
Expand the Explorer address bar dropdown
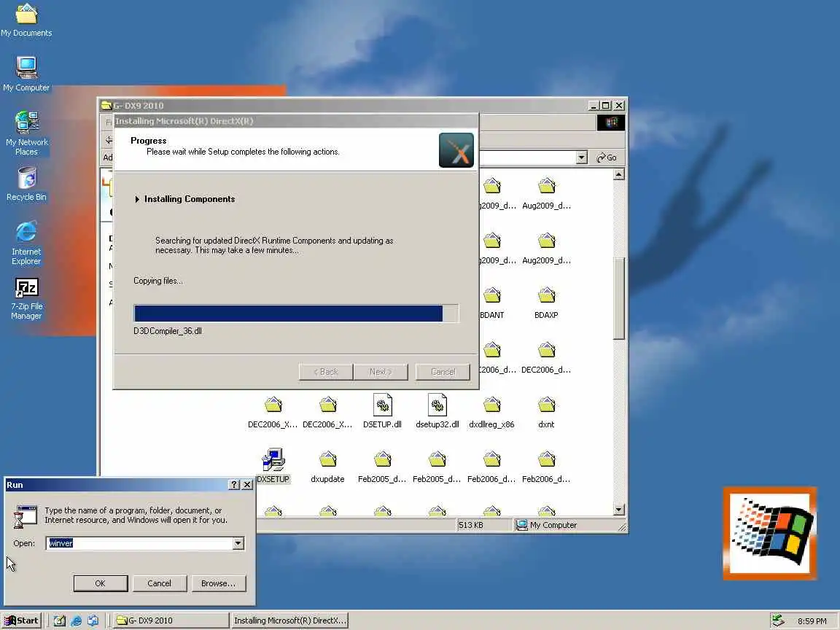(x=582, y=157)
